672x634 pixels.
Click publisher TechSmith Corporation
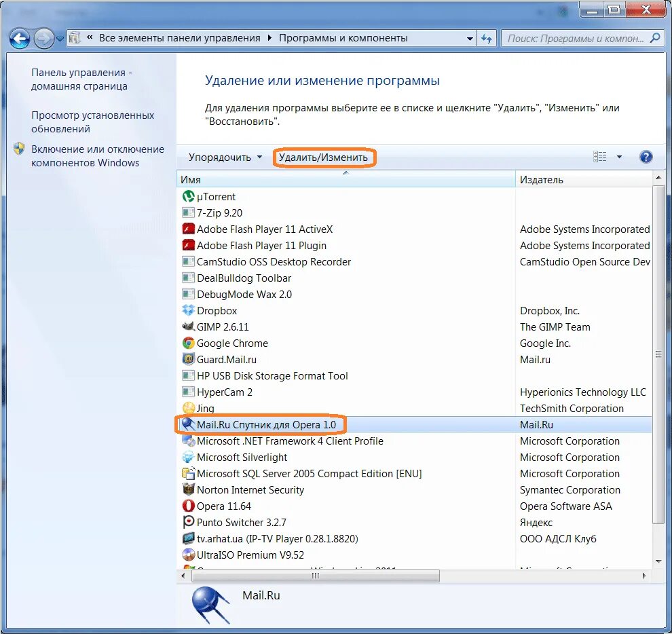coord(572,408)
